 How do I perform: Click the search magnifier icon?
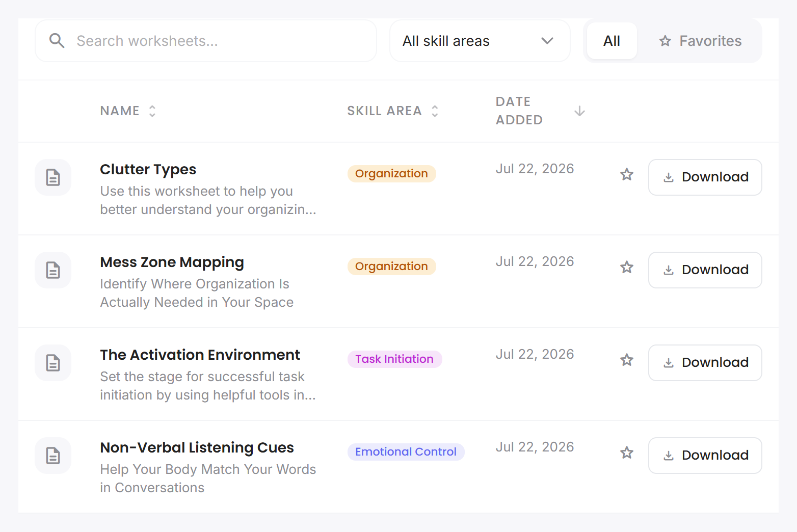(57, 41)
